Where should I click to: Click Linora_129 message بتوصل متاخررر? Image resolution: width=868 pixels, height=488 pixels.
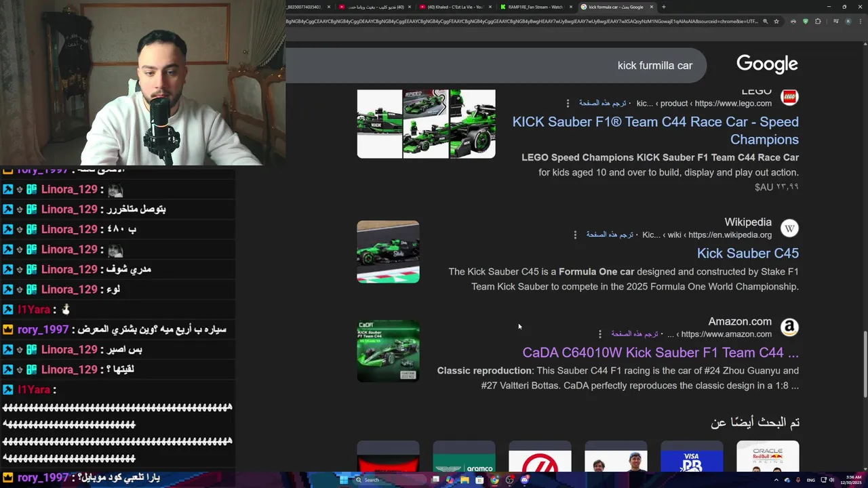coord(135,209)
